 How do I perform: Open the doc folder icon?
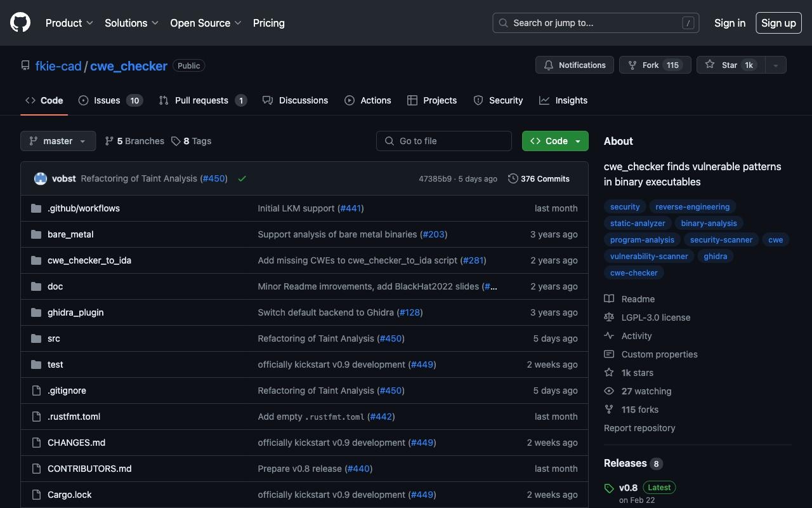click(36, 286)
